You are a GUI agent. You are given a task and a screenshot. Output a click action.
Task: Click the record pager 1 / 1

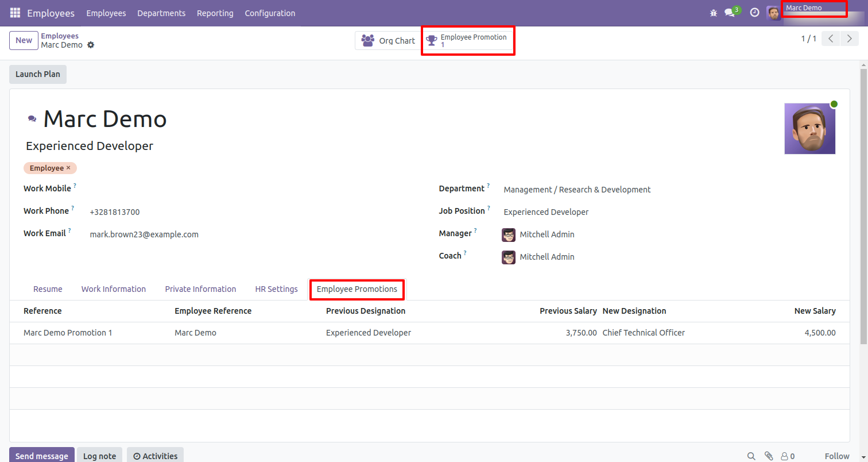(808, 39)
